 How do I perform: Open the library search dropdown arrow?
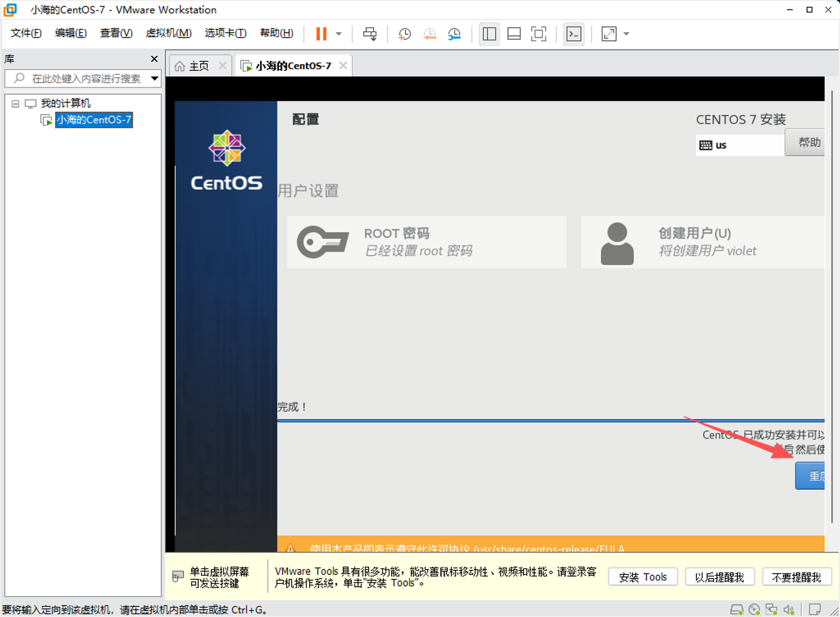pyautogui.click(x=155, y=79)
